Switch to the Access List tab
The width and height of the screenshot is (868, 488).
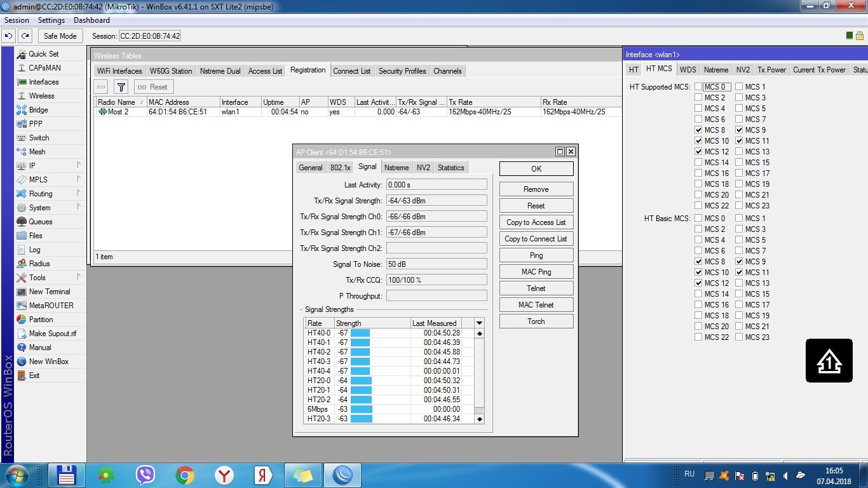(x=265, y=71)
